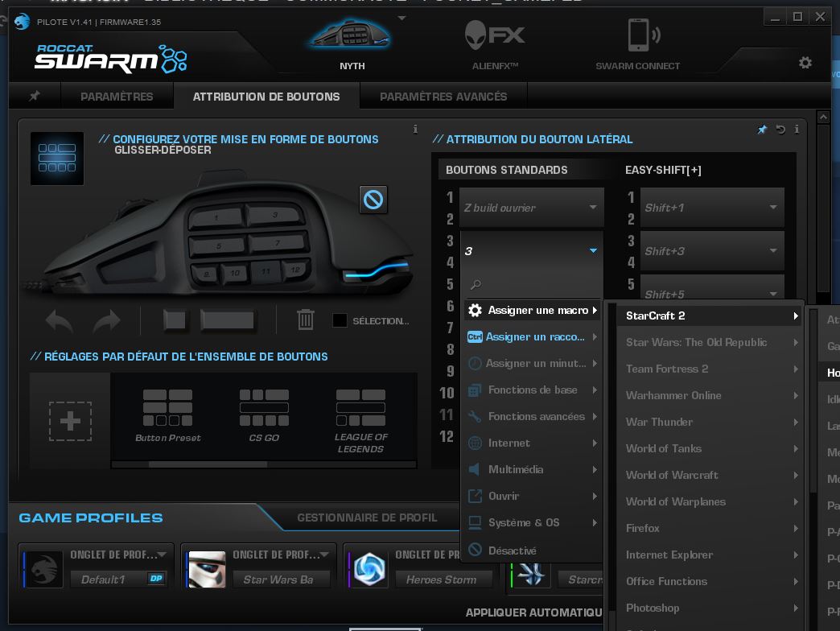Open the settings gear in header

805,63
